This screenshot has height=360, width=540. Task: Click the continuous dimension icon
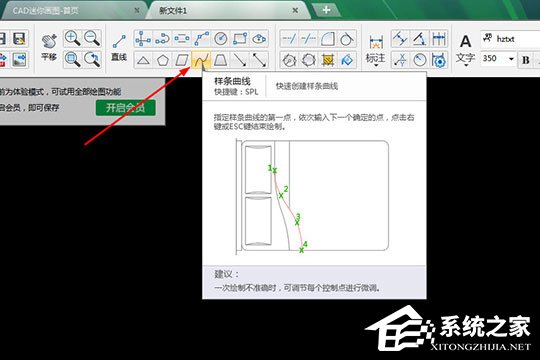(x=439, y=39)
